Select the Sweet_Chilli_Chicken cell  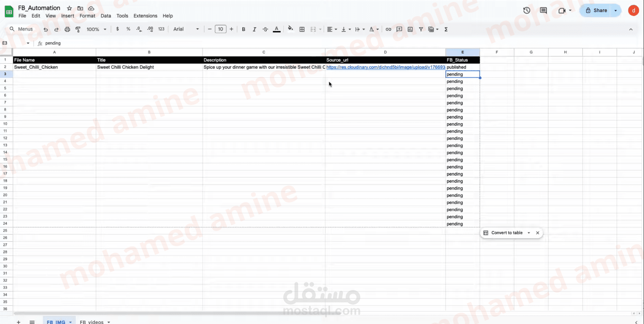pos(54,67)
